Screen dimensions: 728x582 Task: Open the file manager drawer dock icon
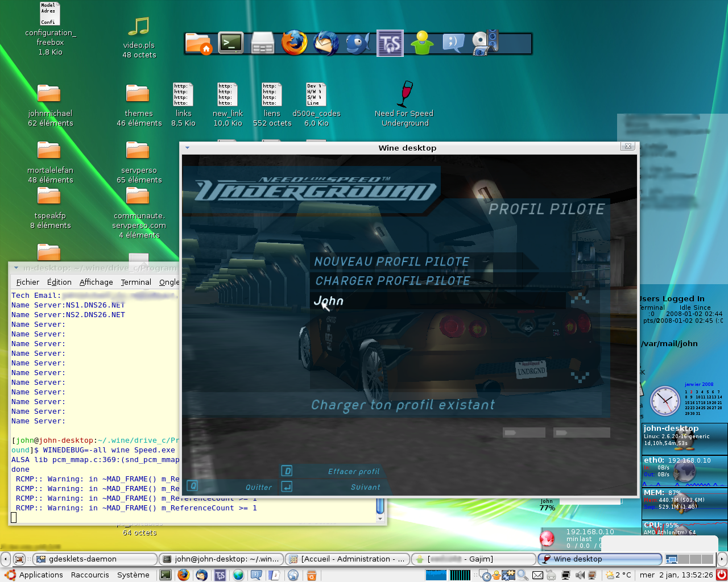click(x=263, y=44)
